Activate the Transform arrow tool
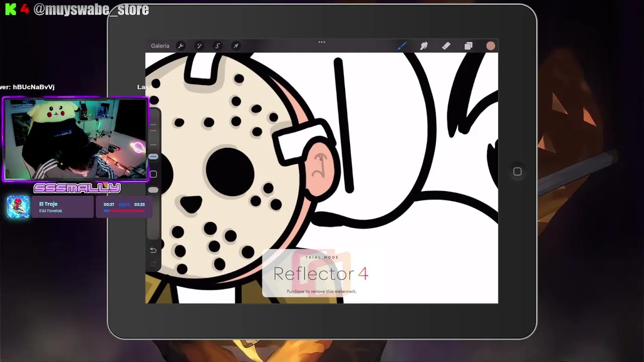Viewport: 644px width, 362px height. [x=236, y=46]
